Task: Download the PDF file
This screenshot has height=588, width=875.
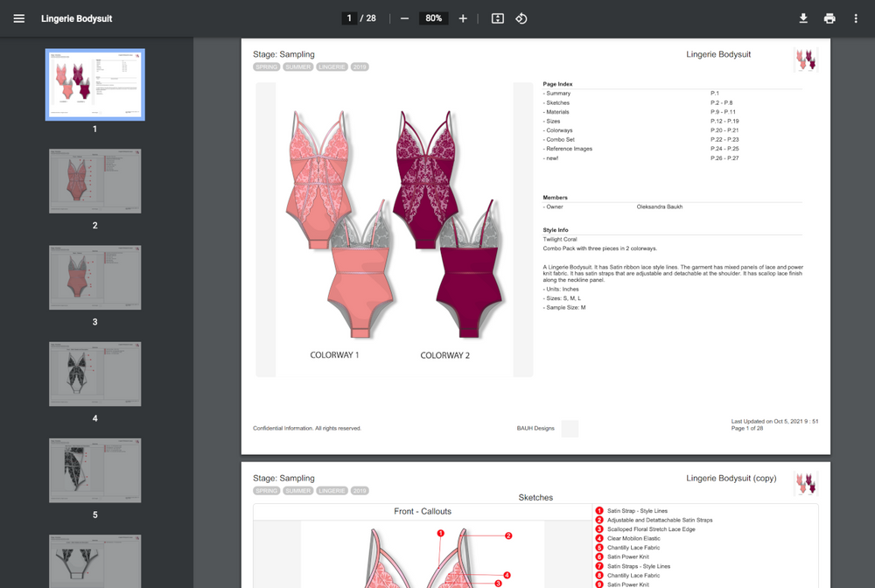Action: (803, 18)
